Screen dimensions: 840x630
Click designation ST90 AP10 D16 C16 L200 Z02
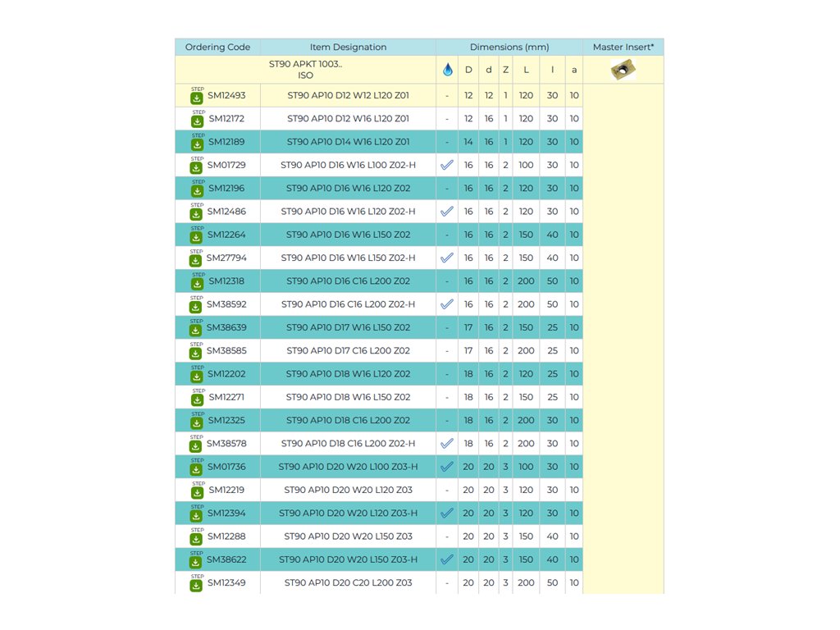point(348,281)
